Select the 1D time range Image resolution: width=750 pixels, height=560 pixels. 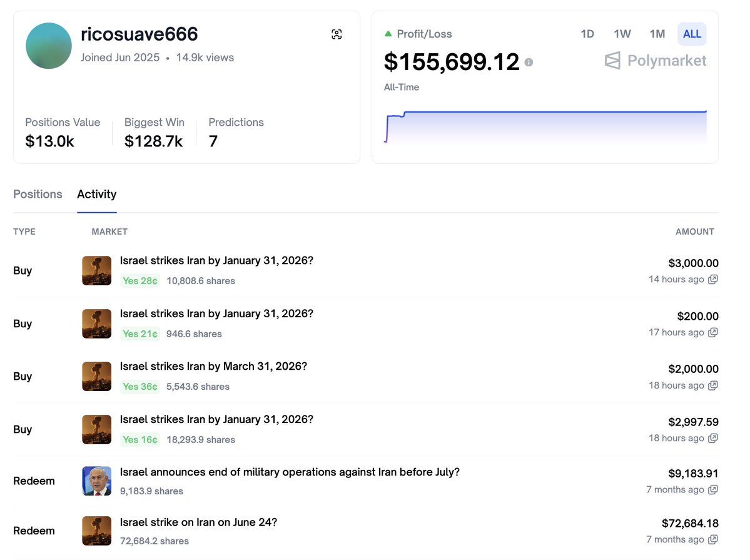pyautogui.click(x=587, y=34)
